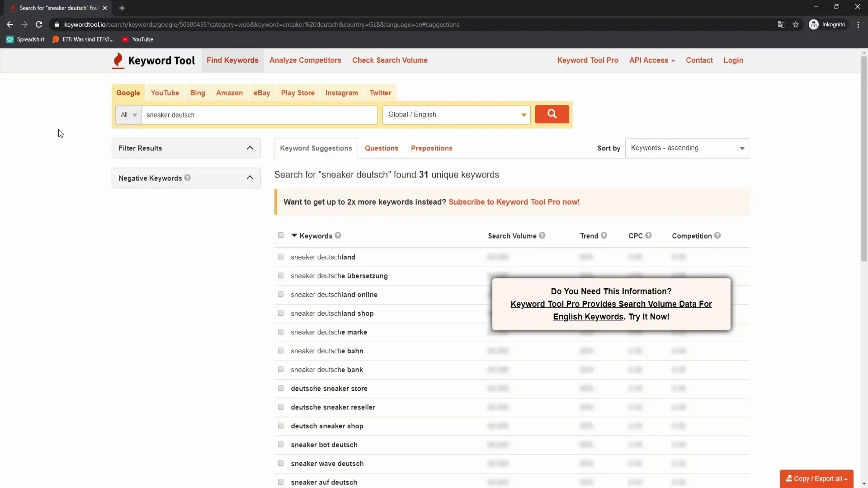Image resolution: width=868 pixels, height=488 pixels.
Task: Open the Global / English language dropdown
Action: pos(456,115)
